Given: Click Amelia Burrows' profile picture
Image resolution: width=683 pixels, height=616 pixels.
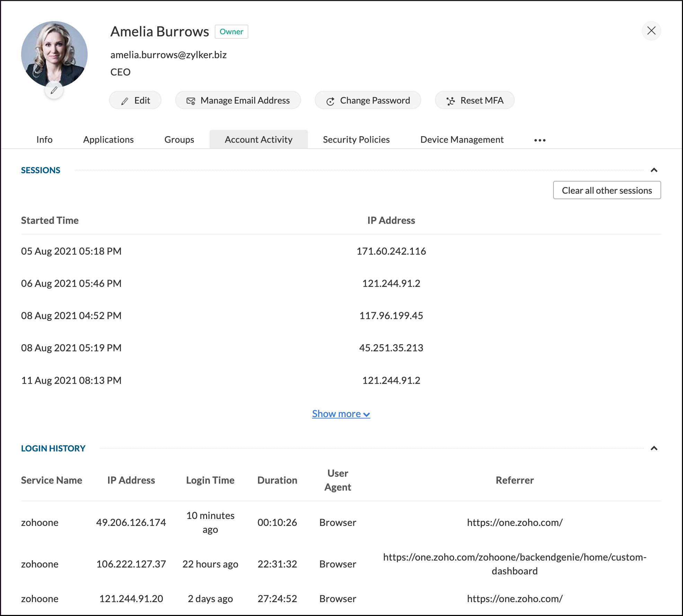Looking at the screenshot, I should 54,54.
